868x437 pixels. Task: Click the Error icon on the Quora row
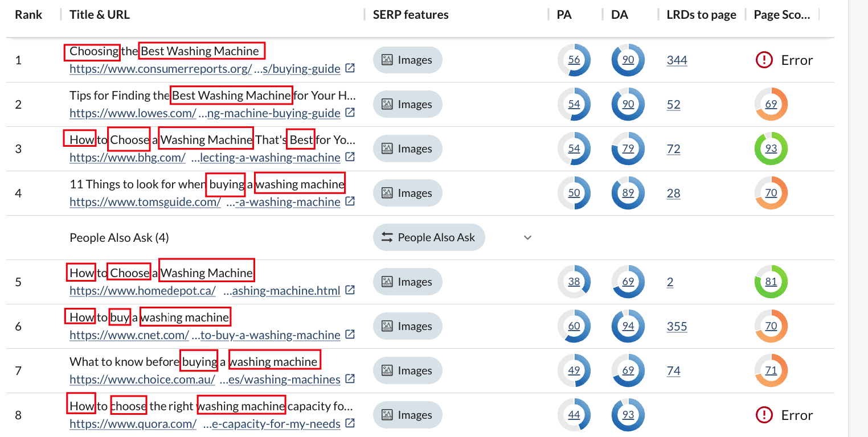pos(764,415)
